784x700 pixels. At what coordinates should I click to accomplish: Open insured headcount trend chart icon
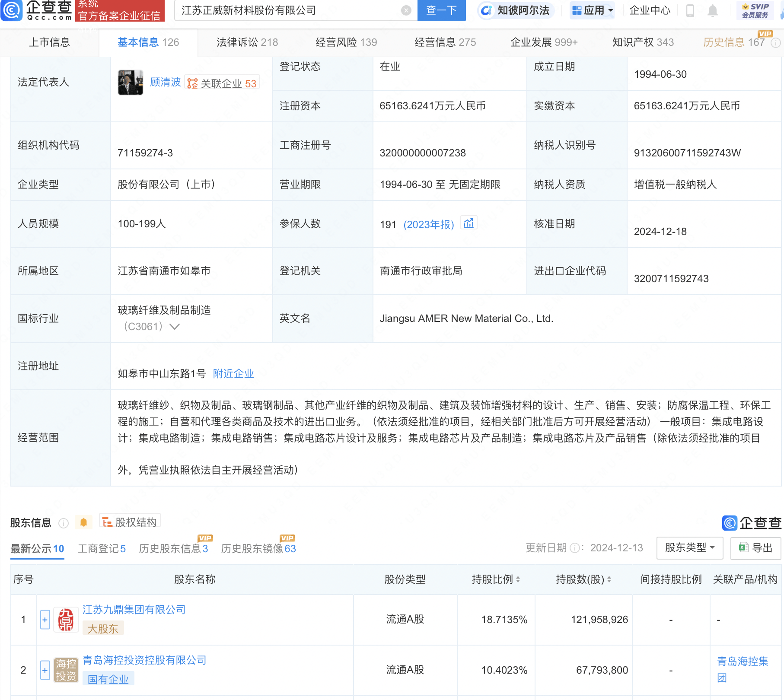tap(468, 223)
